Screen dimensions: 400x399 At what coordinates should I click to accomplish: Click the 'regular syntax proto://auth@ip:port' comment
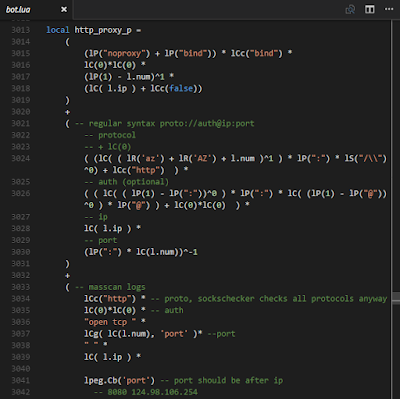pyautogui.click(x=171, y=124)
